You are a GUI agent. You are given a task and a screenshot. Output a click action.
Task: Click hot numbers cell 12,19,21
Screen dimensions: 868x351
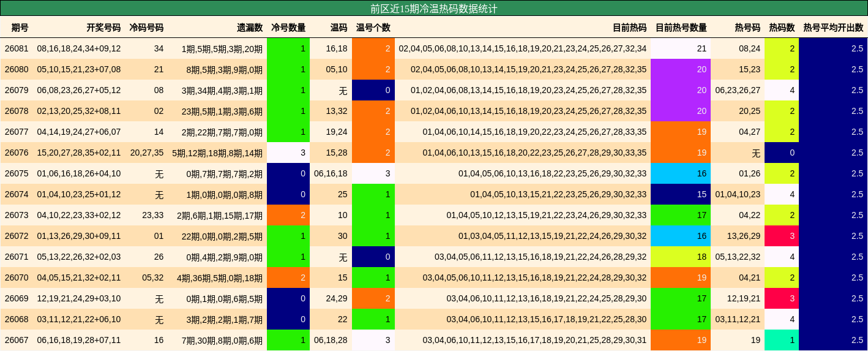tap(744, 298)
